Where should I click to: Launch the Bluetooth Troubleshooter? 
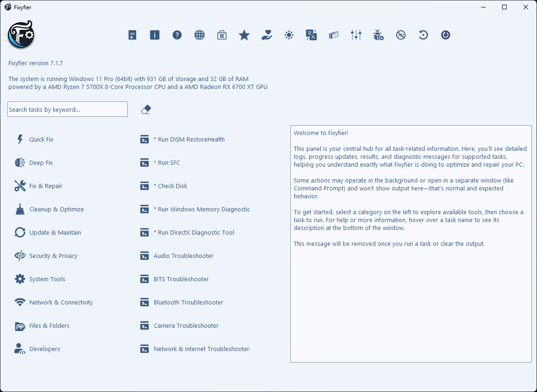tap(188, 302)
